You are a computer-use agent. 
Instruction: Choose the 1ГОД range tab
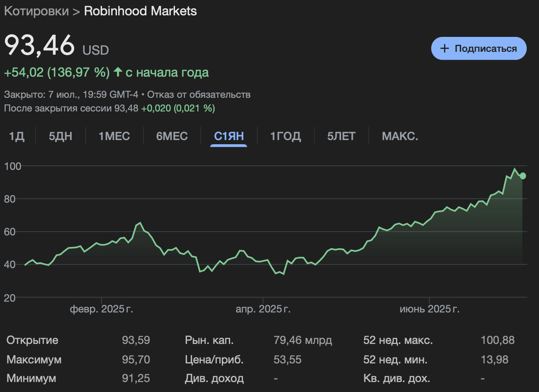coord(285,136)
